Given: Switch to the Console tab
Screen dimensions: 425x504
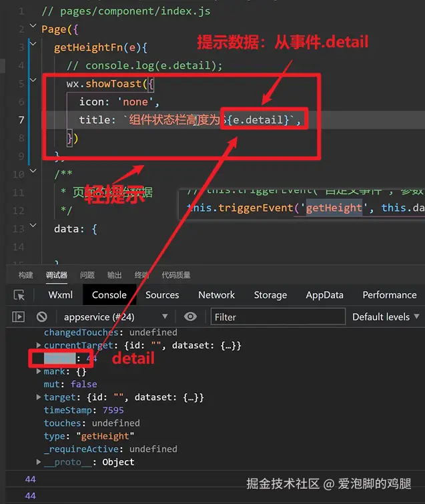Looking at the screenshot, I should (109, 295).
